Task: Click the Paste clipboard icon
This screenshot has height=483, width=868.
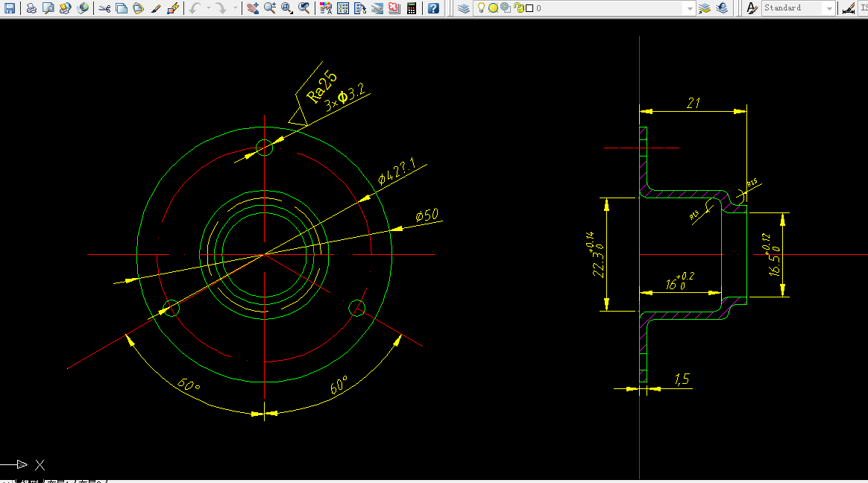Action: (x=139, y=7)
